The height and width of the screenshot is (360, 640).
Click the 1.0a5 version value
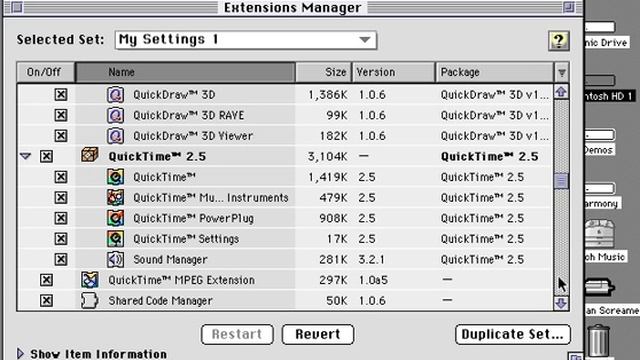click(373, 280)
